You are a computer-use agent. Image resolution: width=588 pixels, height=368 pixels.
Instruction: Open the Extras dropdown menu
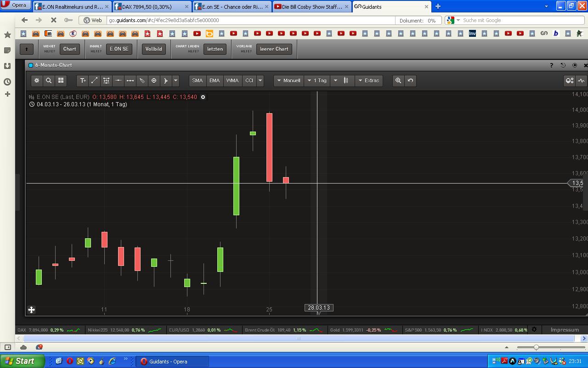(369, 80)
